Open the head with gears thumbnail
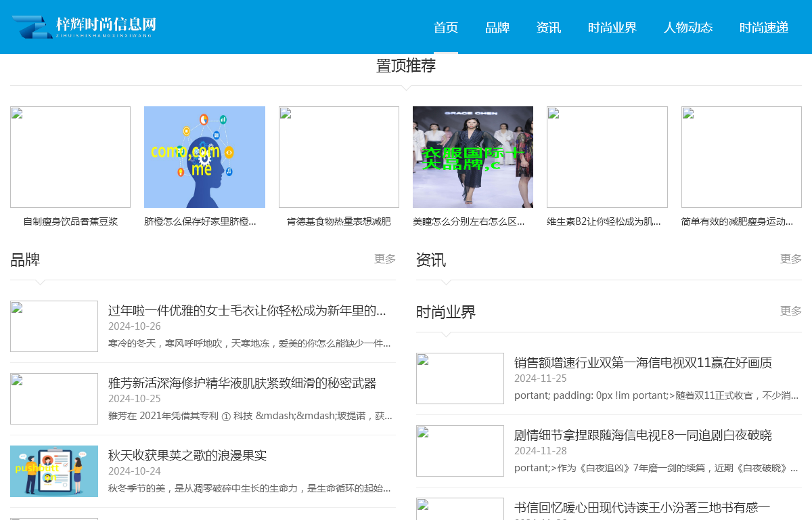 click(204, 157)
